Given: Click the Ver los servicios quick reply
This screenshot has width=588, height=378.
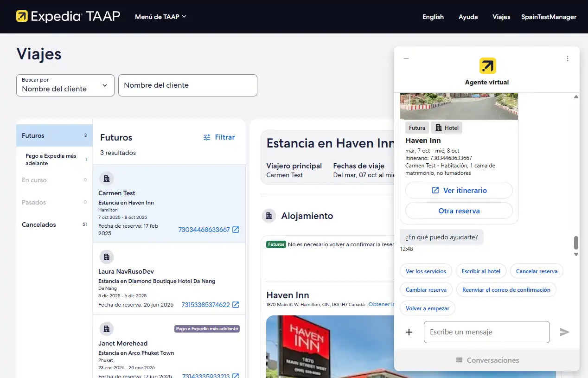Looking at the screenshot, I should coord(426,271).
